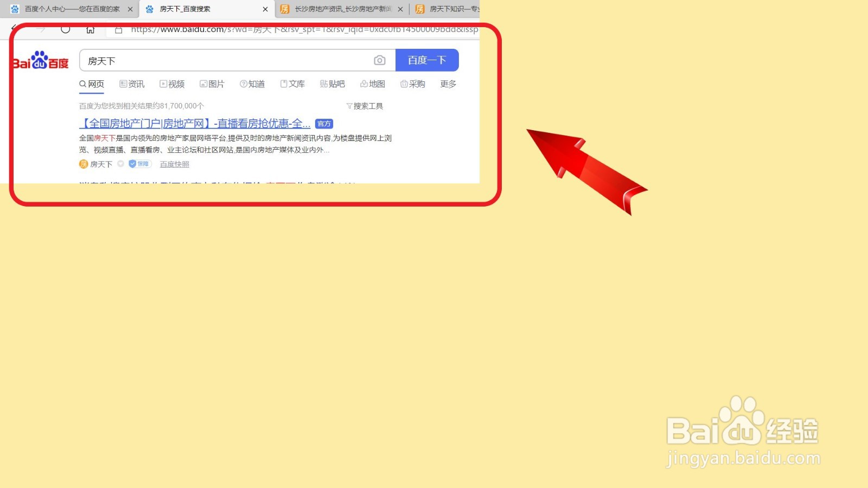Open the 房天下 source name link
868x488 pixels.
click(x=101, y=164)
